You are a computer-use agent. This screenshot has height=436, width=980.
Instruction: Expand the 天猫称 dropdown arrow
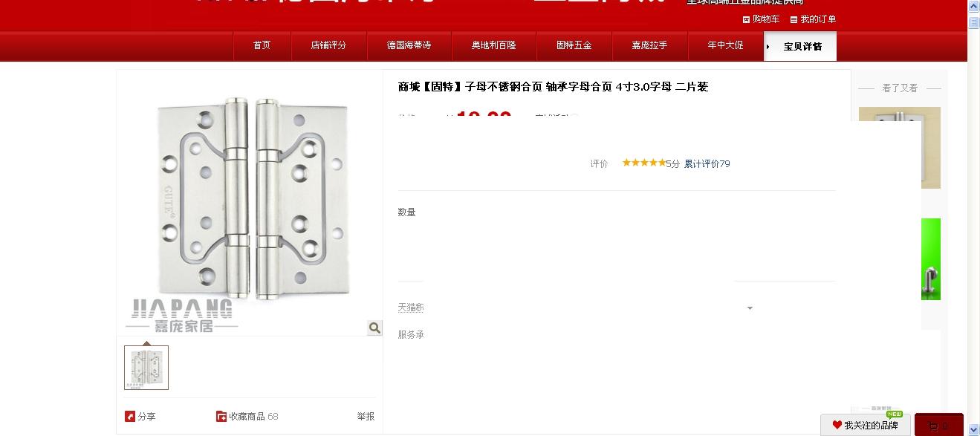tap(750, 308)
